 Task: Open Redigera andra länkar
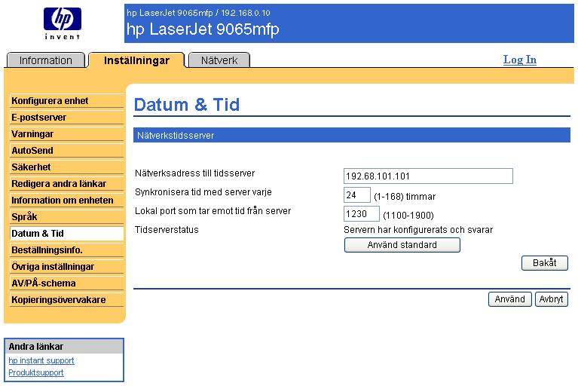67,184
